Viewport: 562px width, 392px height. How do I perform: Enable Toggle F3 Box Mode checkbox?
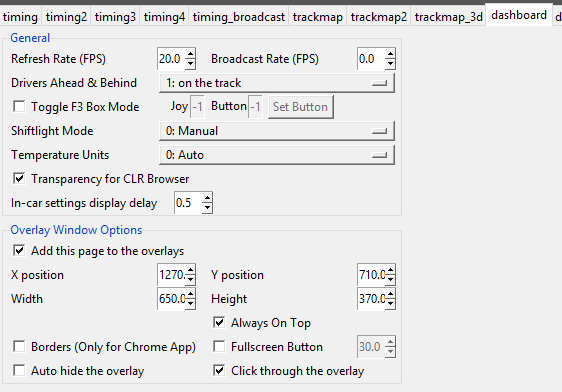tap(19, 106)
